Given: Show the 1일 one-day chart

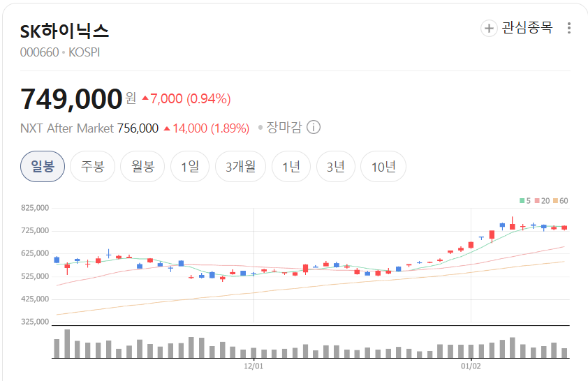Looking at the screenshot, I should (190, 166).
